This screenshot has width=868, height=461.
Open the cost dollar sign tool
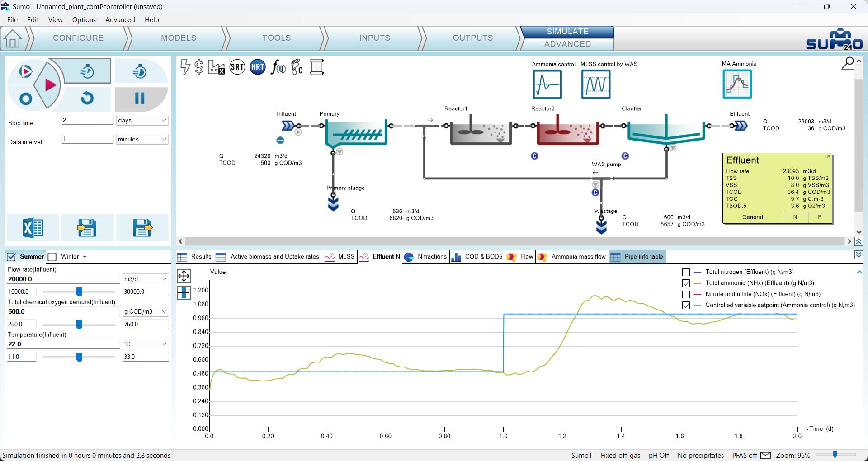199,67
